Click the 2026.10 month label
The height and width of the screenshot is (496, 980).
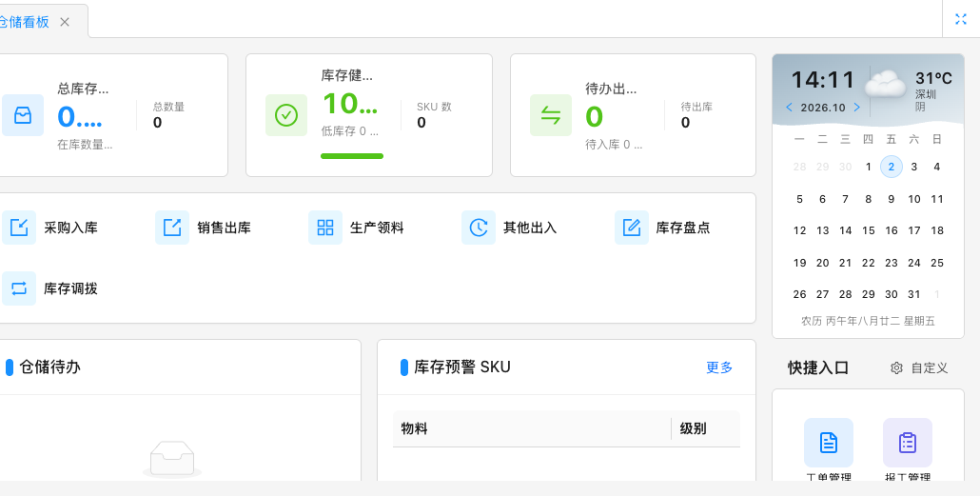(822, 108)
